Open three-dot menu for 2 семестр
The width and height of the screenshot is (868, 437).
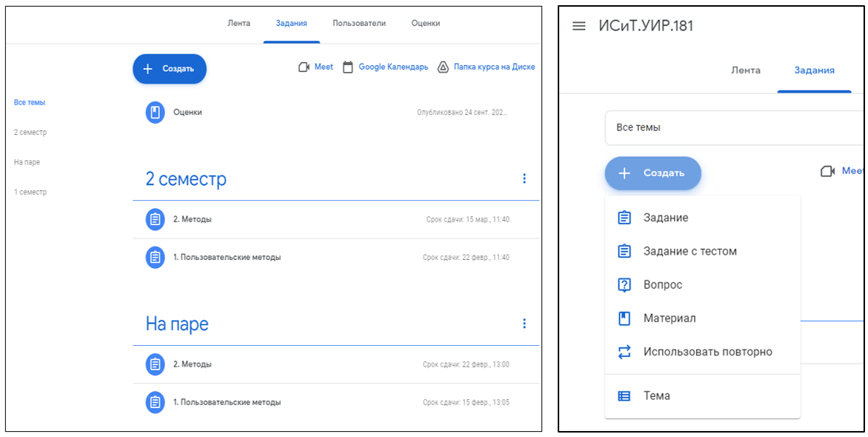point(524,179)
